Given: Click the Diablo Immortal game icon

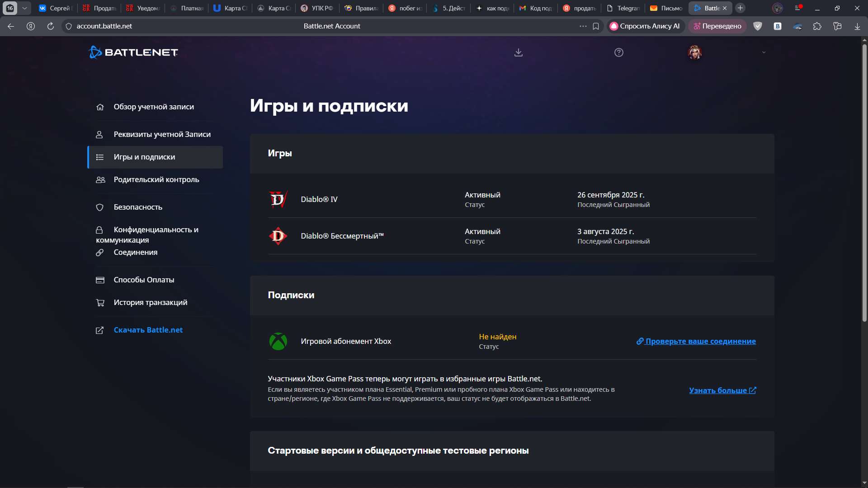Looking at the screenshot, I should pyautogui.click(x=278, y=235).
